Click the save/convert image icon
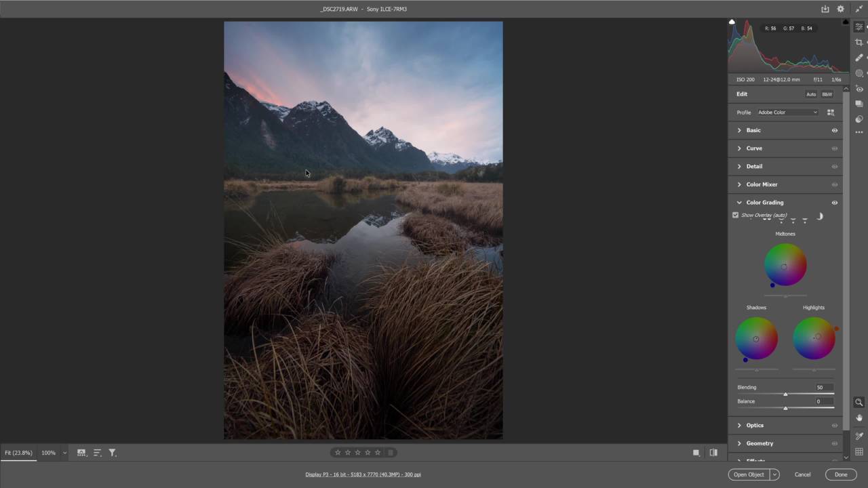The image size is (868, 488). 825,9
